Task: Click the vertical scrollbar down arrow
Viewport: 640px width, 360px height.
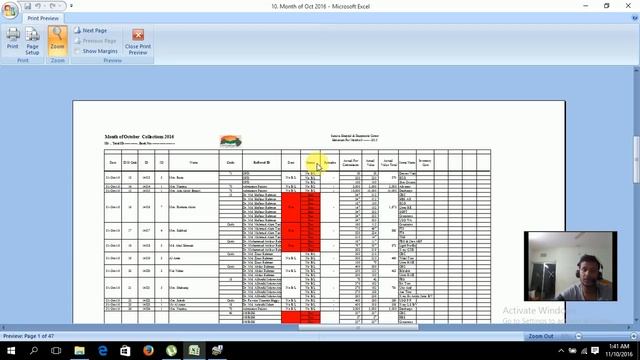Action: tap(636, 321)
